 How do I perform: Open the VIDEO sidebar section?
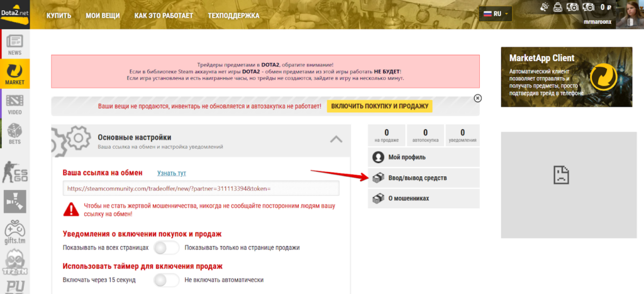coord(15,104)
